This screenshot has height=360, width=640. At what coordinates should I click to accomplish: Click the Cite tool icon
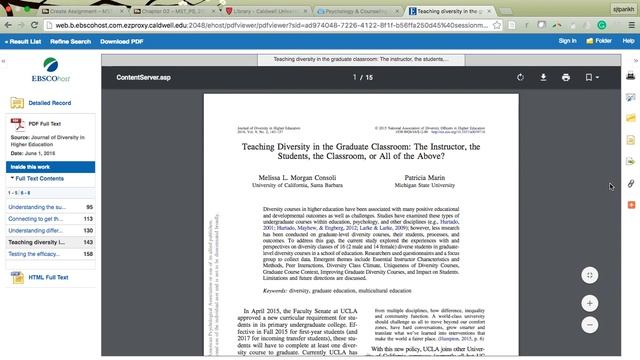pos(631,140)
